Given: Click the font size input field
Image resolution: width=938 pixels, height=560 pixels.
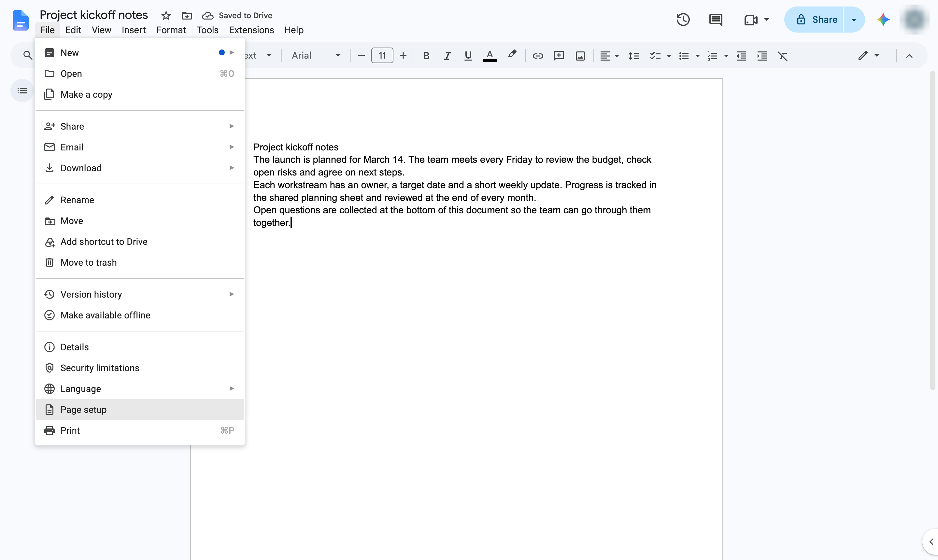Looking at the screenshot, I should point(382,55).
